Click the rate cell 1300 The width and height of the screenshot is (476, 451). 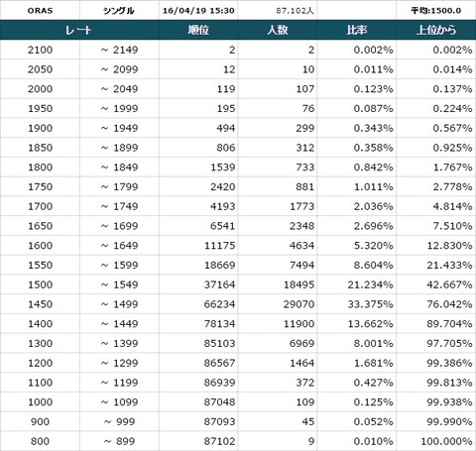(40, 343)
